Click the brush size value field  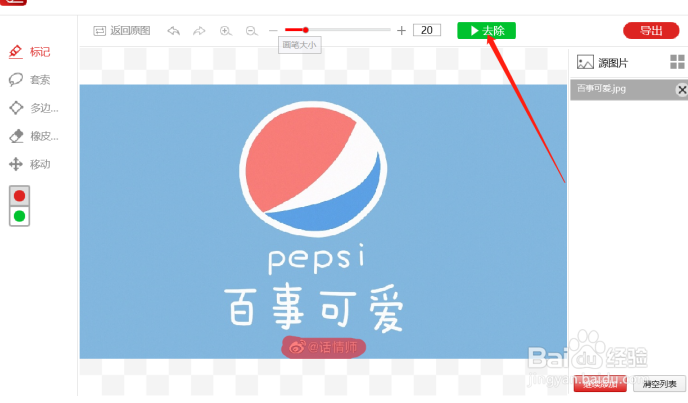pyautogui.click(x=427, y=30)
